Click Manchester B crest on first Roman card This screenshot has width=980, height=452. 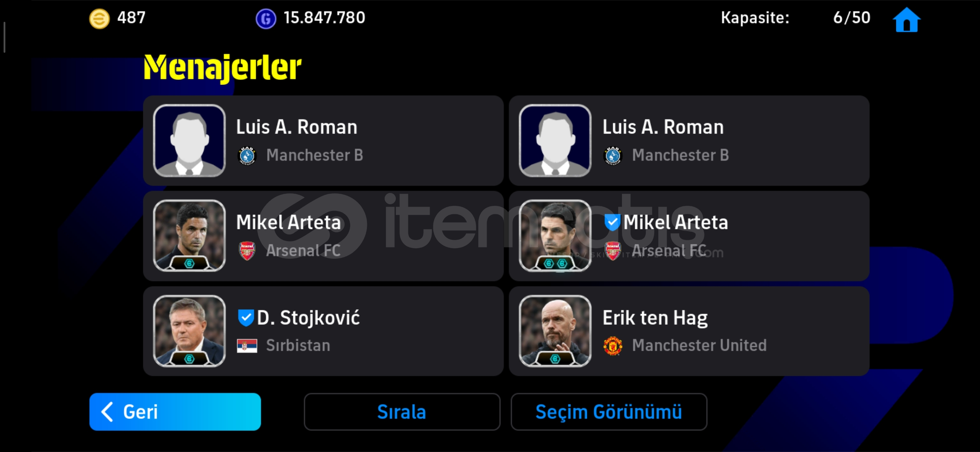247,156
